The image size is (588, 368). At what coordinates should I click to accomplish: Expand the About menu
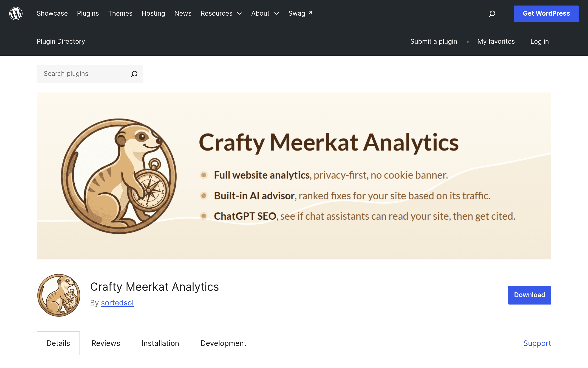pyautogui.click(x=265, y=13)
